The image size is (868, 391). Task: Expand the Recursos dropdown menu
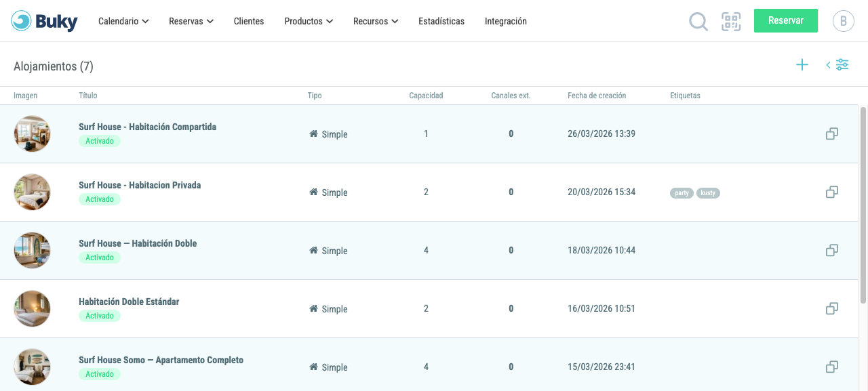tap(376, 21)
